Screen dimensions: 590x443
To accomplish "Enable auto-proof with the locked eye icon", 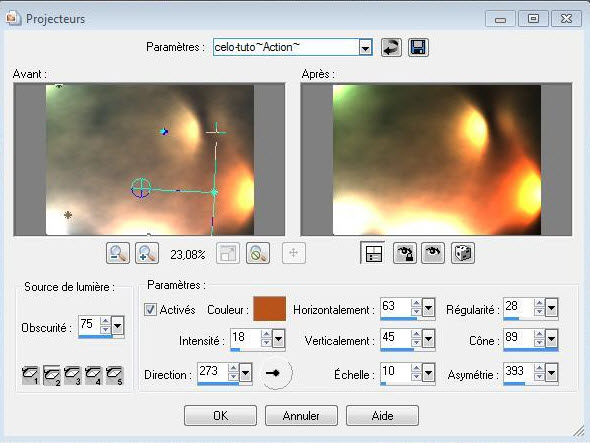I will [x=404, y=253].
